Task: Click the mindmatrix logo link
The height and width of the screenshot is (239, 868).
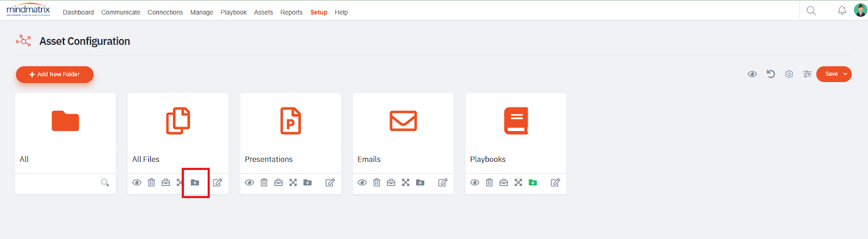Action: tap(28, 10)
